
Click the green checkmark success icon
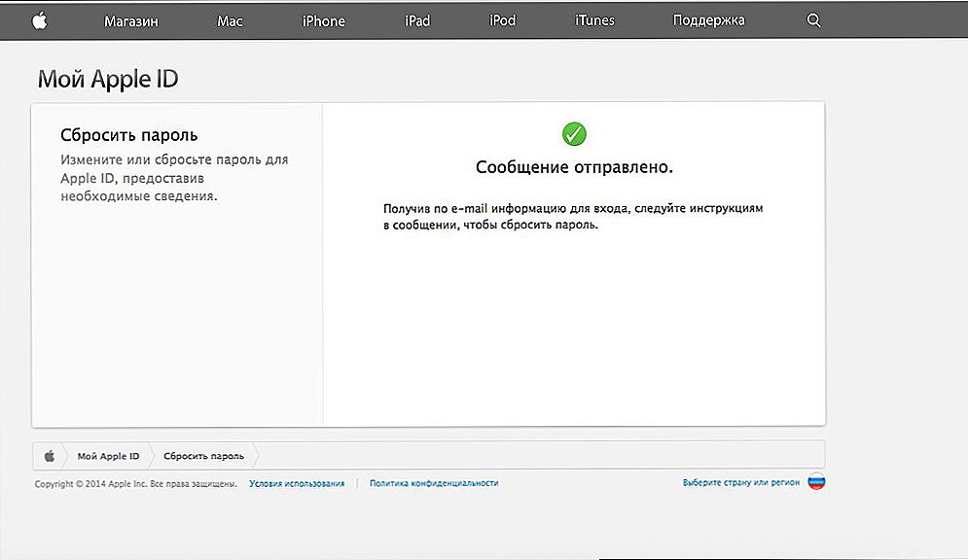point(574,133)
